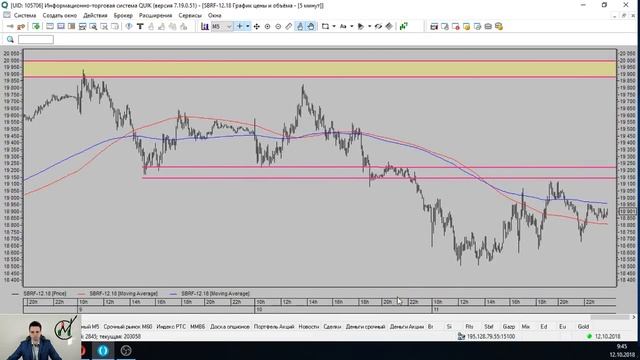
Task: Switch to the Сделки tab
Action: [332, 327]
